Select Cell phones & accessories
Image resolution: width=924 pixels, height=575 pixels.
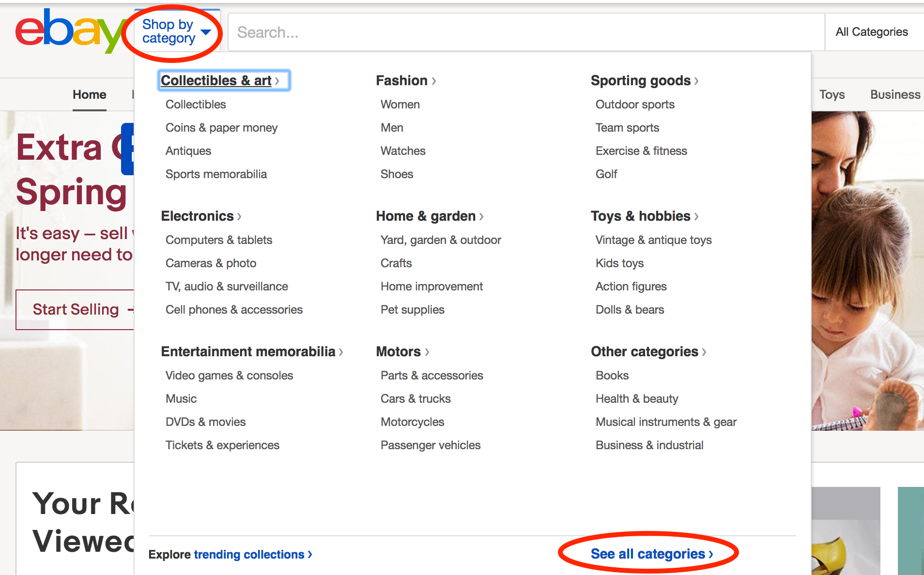point(234,310)
